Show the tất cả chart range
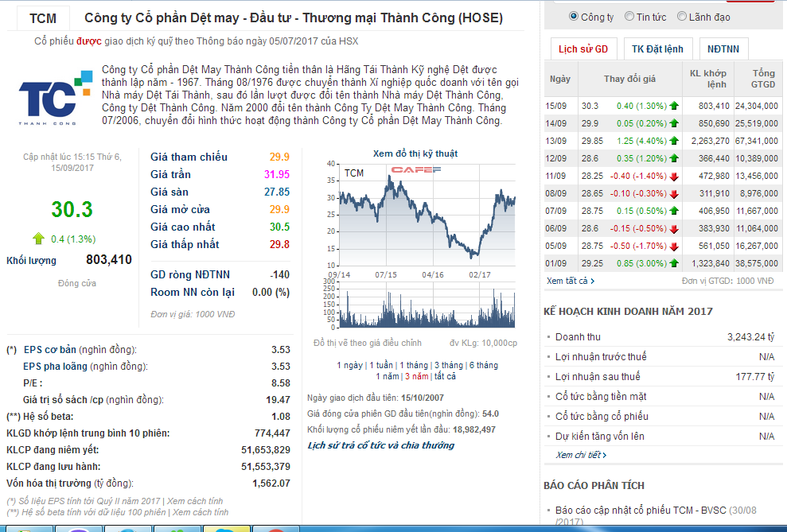This screenshot has height=532, width=787. tap(445, 376)
